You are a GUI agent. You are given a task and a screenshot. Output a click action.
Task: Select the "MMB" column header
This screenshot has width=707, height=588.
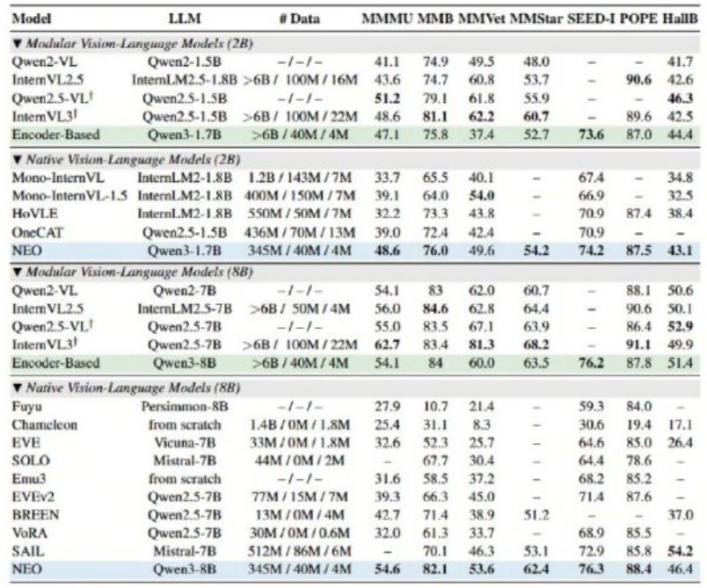click(435, 19)
